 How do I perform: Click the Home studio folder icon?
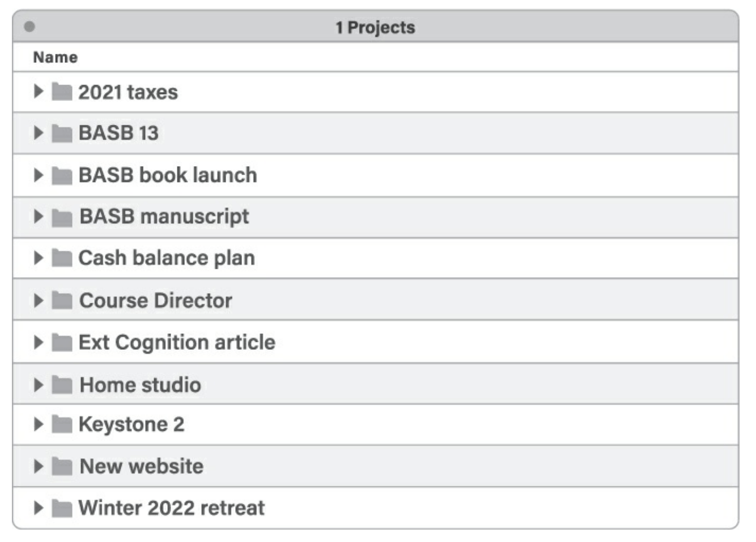[x=62, y=385]
